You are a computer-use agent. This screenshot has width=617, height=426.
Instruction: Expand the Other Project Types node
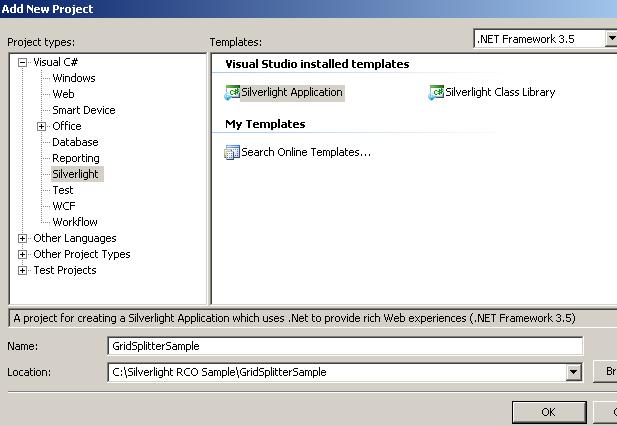22,254
